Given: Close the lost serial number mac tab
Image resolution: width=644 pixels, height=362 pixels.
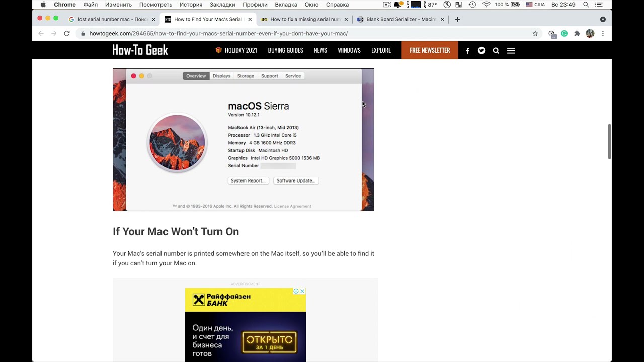Looking at the screenshot, I should point(153,19).
